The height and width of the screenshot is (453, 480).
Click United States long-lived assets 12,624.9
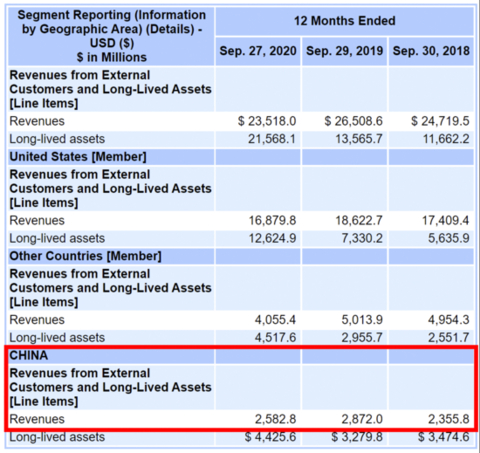click(x=272, y=238)
